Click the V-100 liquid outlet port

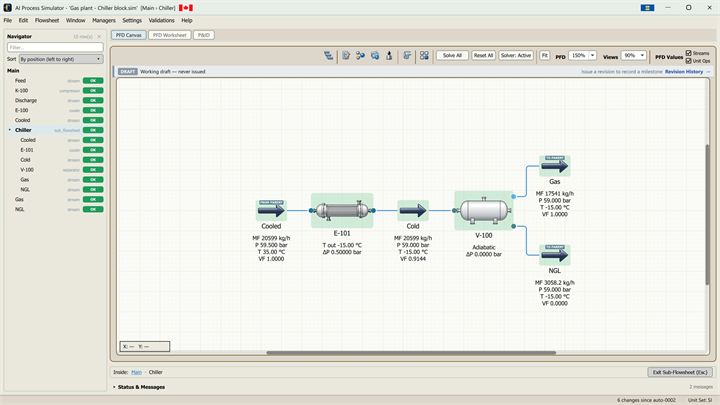(513, 226)
